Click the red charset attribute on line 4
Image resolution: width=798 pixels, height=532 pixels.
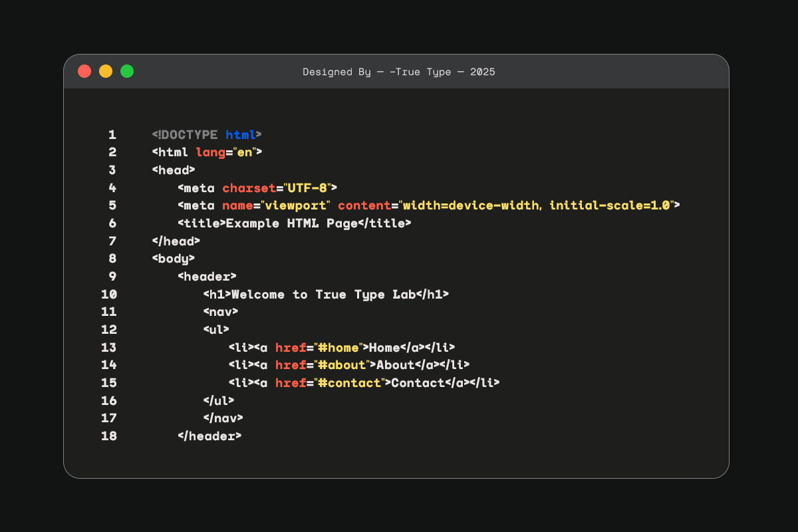click(249, 188)
